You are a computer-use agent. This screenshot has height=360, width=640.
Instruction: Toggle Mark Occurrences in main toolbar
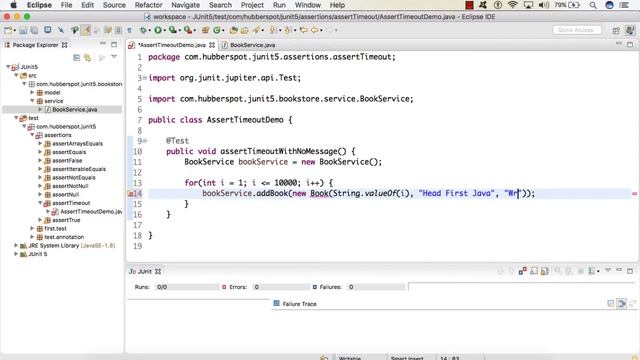[x=86, y=30]
